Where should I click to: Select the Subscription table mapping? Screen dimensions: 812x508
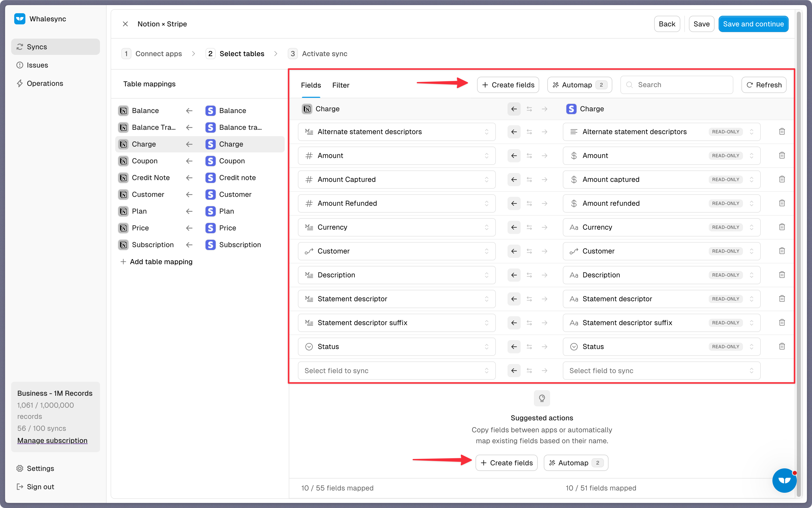(x=200, y=245)
